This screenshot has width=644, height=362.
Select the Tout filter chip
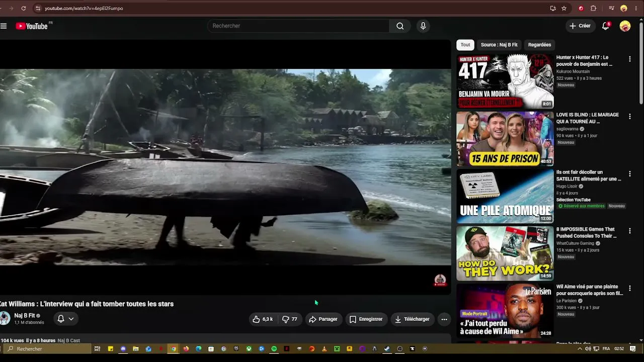(x=465, y=45)
